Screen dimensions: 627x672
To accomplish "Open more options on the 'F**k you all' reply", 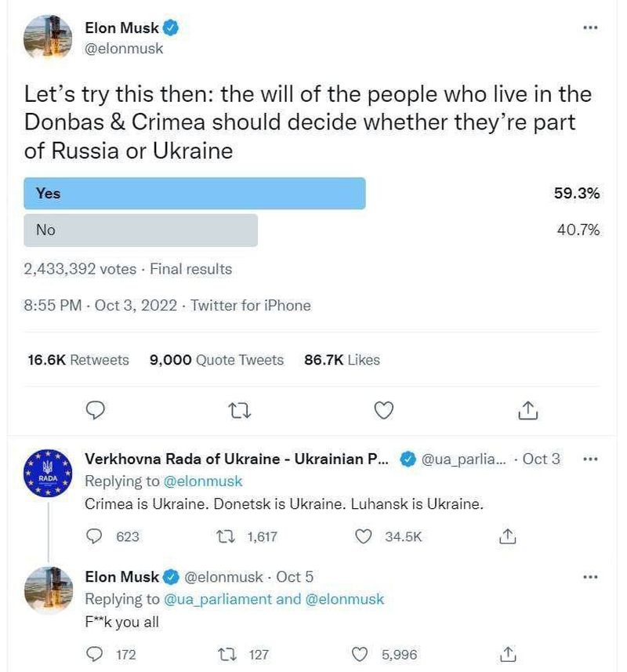I will pyautogui.click(x=590, y=576).
